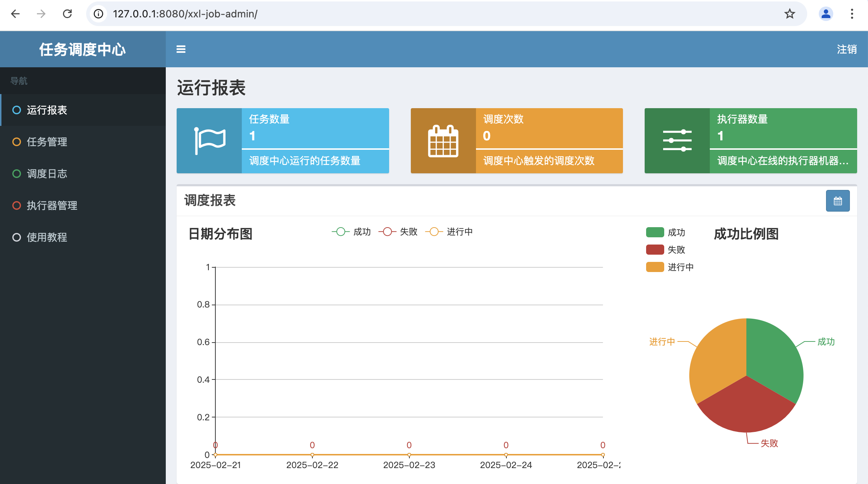The width and height of the screenshot is (868, 484).
Task: Go to 执行器管理 sidebar item
Action: tap(52, 205)
